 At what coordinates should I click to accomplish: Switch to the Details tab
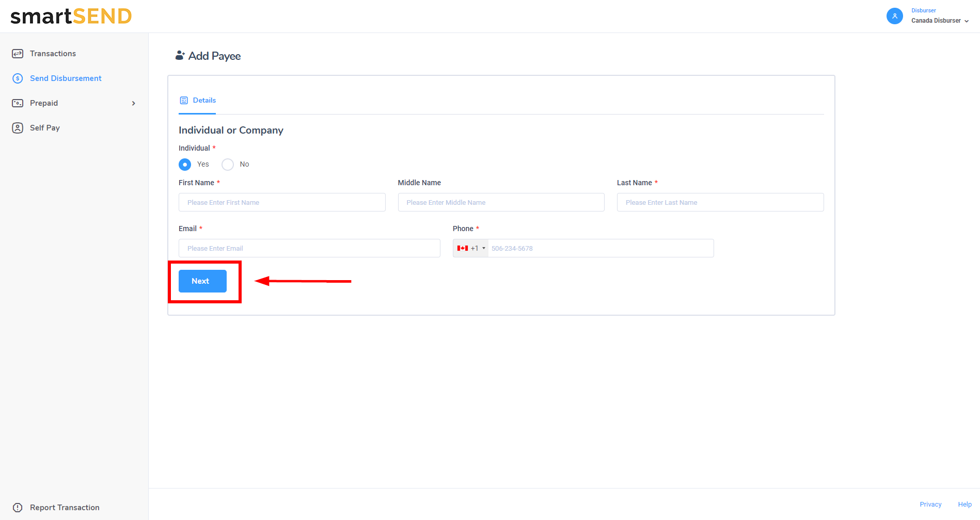pyautogui.click(x=204, y=101)
